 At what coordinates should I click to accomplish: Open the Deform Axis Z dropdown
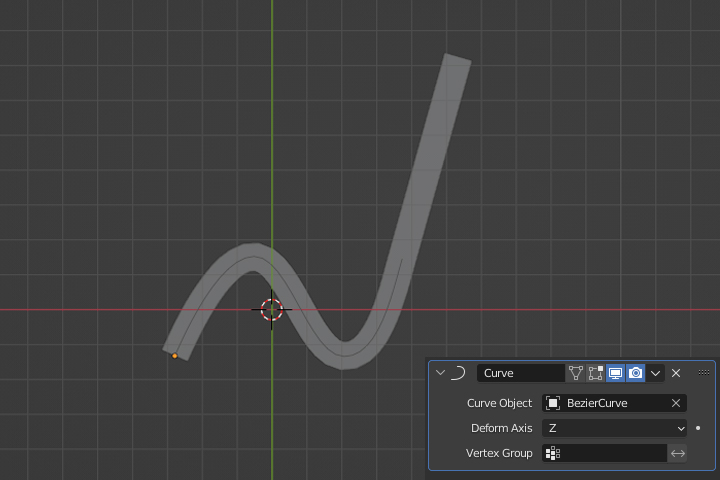[614, 428]
